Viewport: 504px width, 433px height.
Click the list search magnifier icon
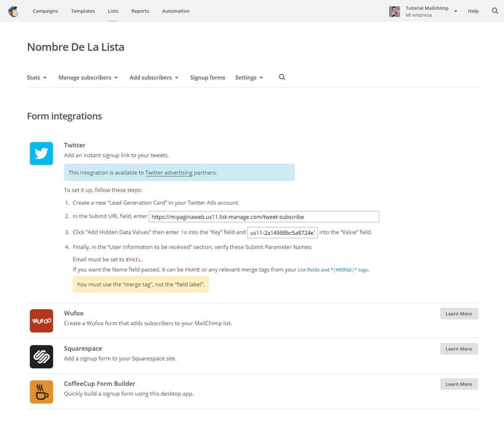(282, 77)
